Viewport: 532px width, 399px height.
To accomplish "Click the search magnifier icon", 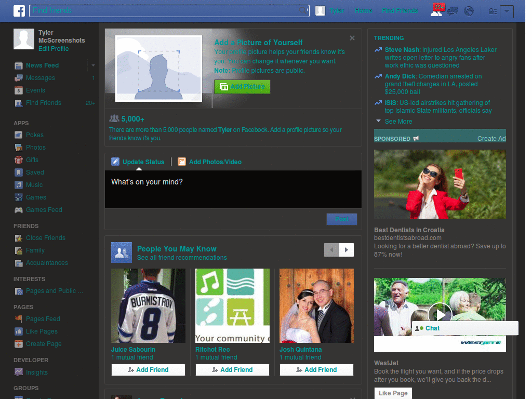I will [x=303, y=10].
